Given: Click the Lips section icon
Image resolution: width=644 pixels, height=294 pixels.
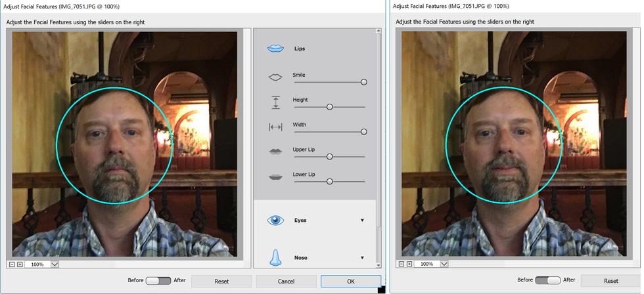Looking at the screenshot, I should [275, 49].
